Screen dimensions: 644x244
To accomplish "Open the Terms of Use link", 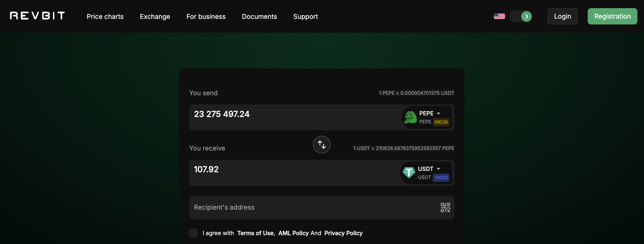I will pyautogui.click(x=256, y=233).
